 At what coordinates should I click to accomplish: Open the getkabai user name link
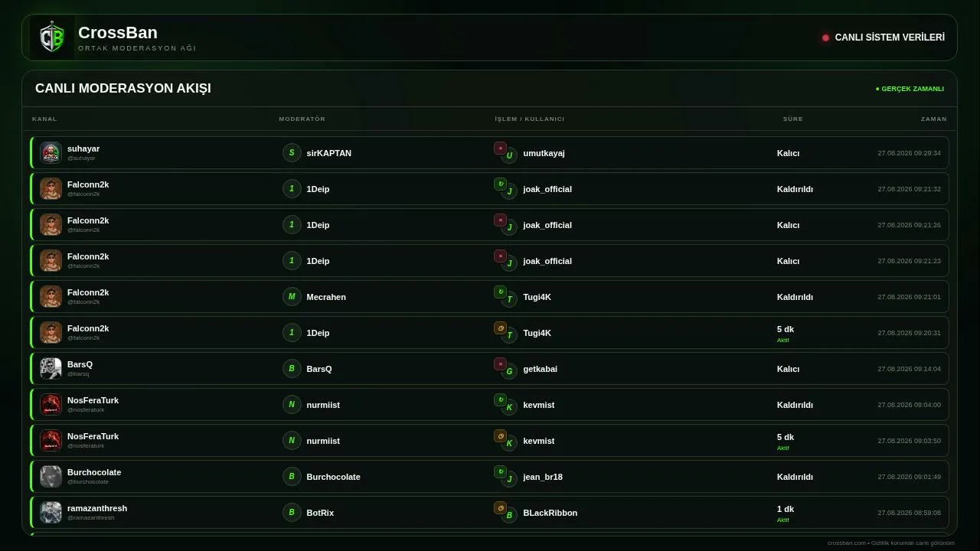pos(541,369)
